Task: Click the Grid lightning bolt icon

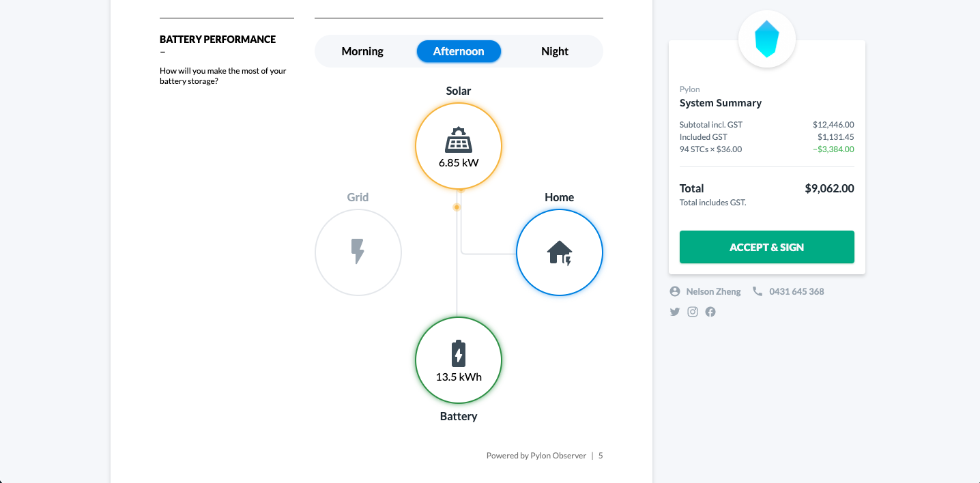Action: point(358,252)
